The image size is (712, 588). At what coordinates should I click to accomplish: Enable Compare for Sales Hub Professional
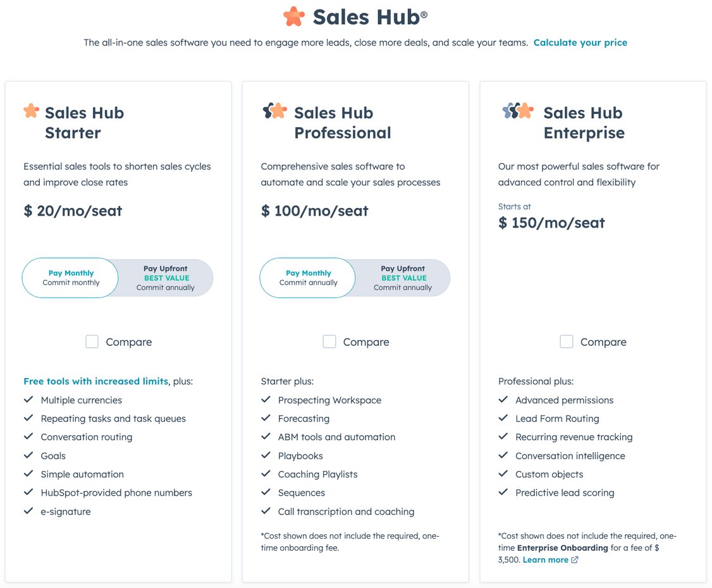[x=329, y=341]
